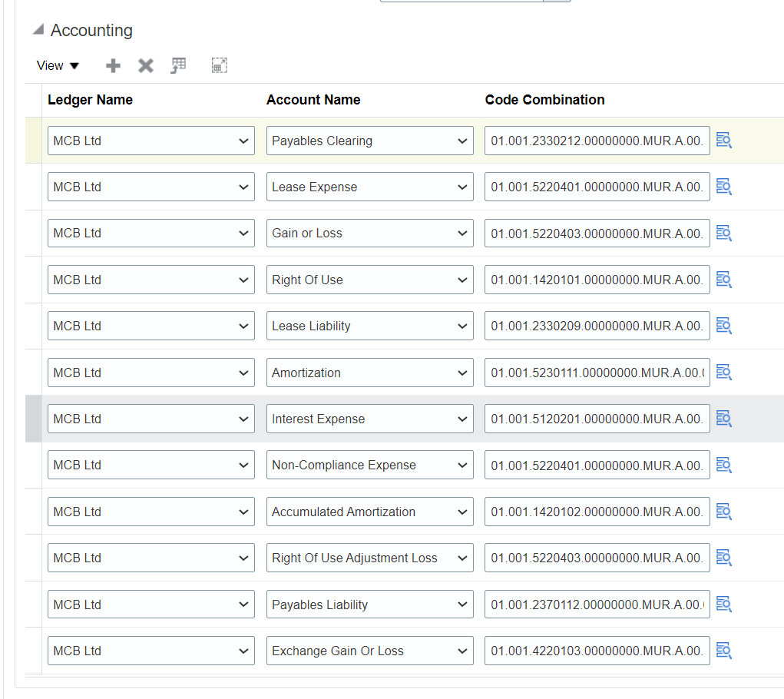
Task: Search code combination for Non-Compliance Expense row
Action: 723,465
